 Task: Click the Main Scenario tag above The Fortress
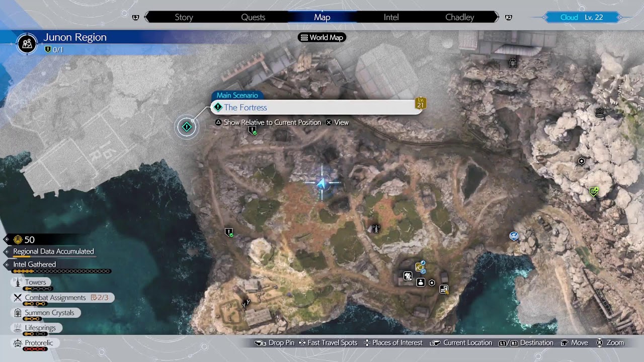[x=237, y=96]
